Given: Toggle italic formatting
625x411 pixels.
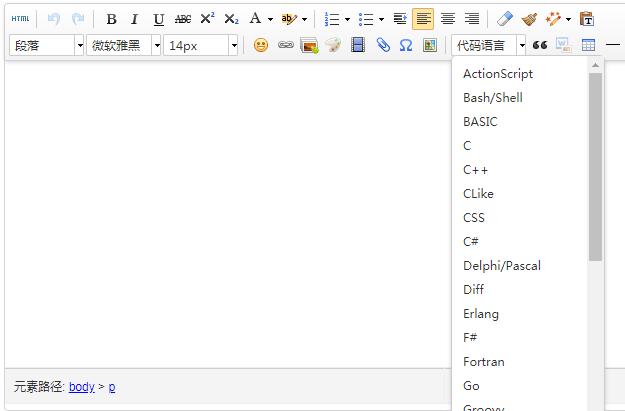Looking at the screenshot, I should (135, 19).
